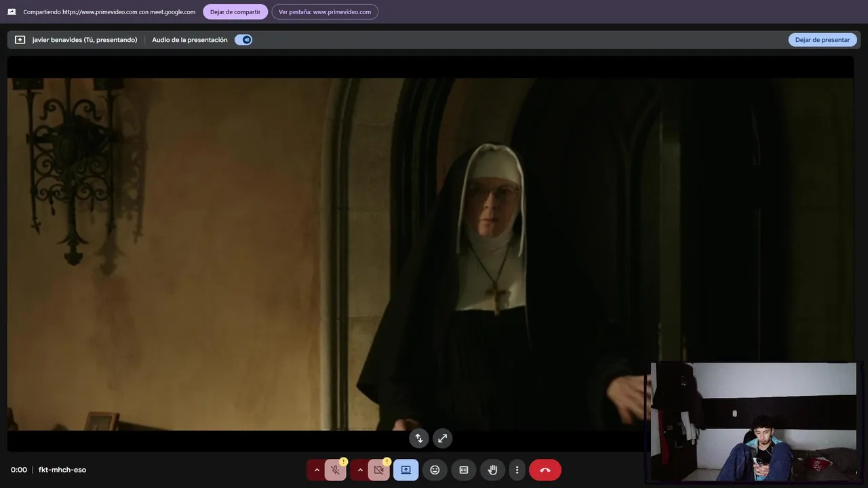Expand audio settings chevron beside microphone
868x488 pixels.
click(316, 470)
